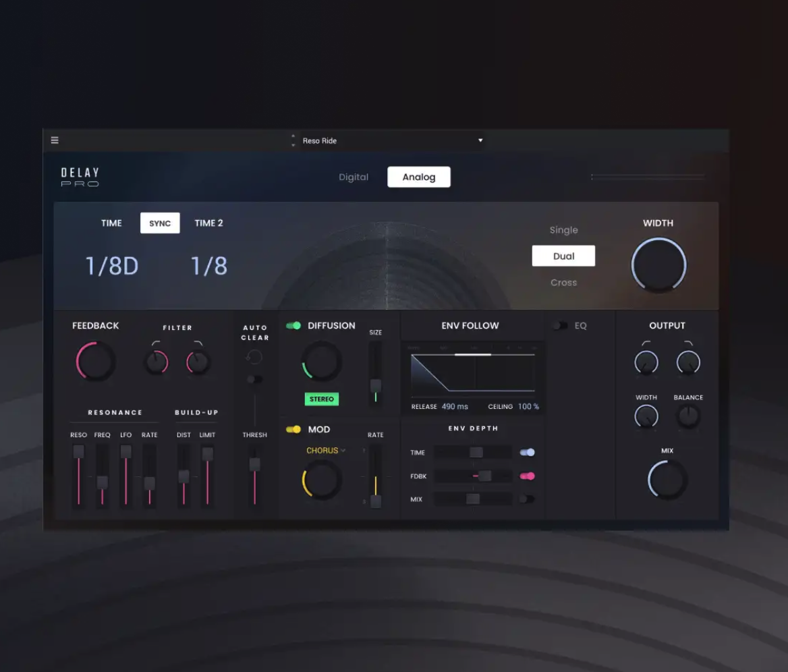Click the filter high-pass knob
This screenshot has height=672, width=788.
point(157,362)
